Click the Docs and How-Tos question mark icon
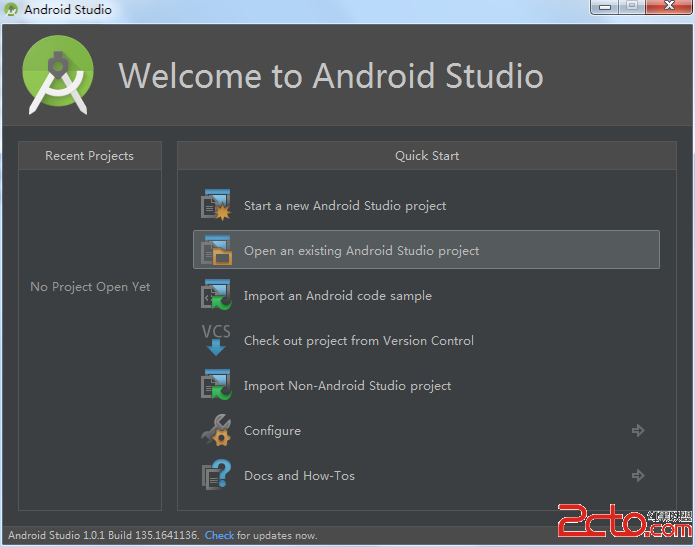Viewport: 695px width, 547px height. [216, 475]
